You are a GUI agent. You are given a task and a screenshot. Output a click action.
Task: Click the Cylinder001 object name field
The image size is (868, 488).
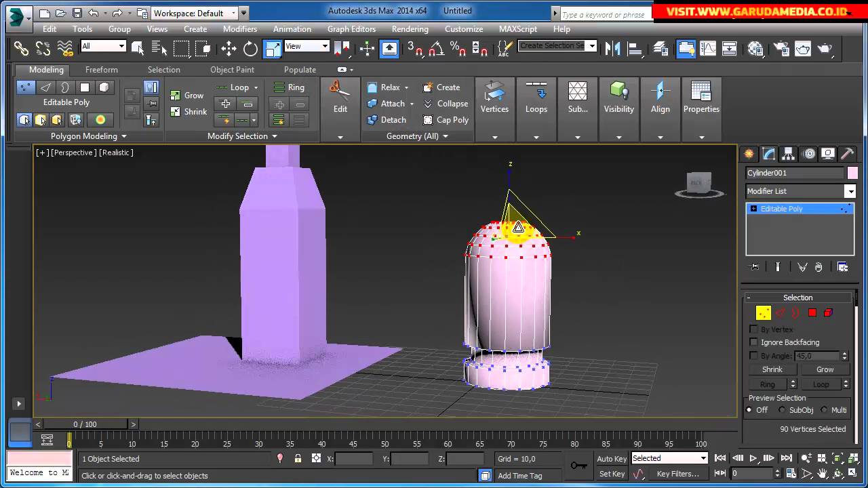point(795,173)
